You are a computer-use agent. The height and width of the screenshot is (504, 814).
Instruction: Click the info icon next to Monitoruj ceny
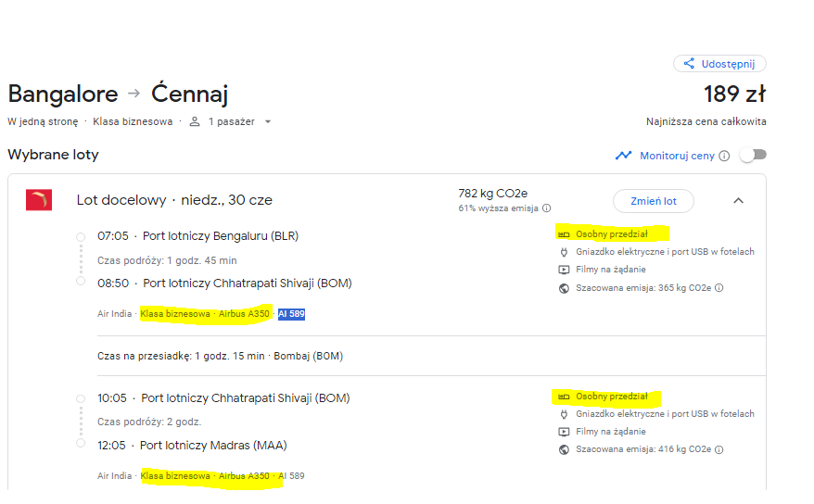pyautogui.click(x=724, y=156)
